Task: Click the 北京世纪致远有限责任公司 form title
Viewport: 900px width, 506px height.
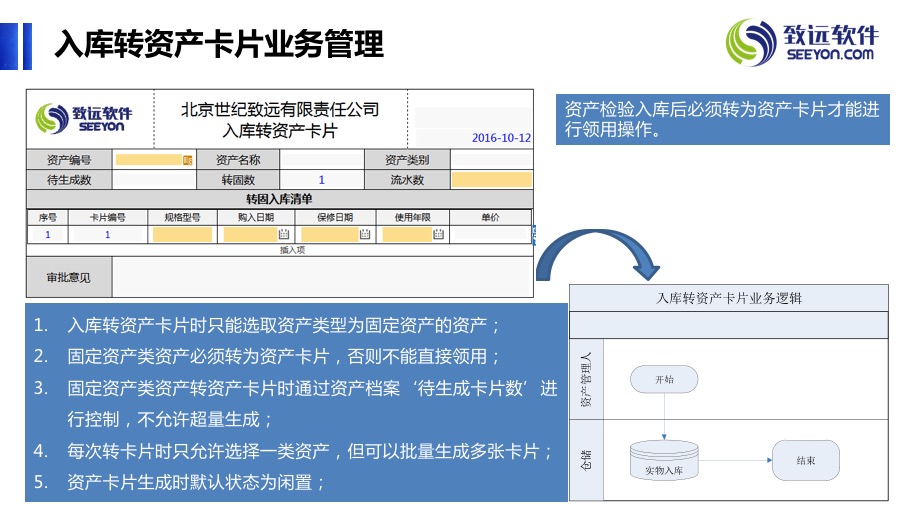Action: pyautogui.click(x=280, y=110)
